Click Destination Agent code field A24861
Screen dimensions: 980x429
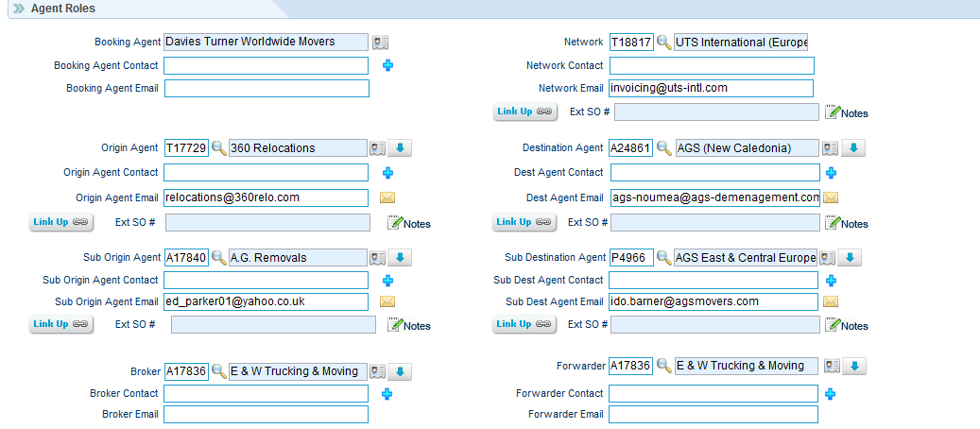point(632,148)
